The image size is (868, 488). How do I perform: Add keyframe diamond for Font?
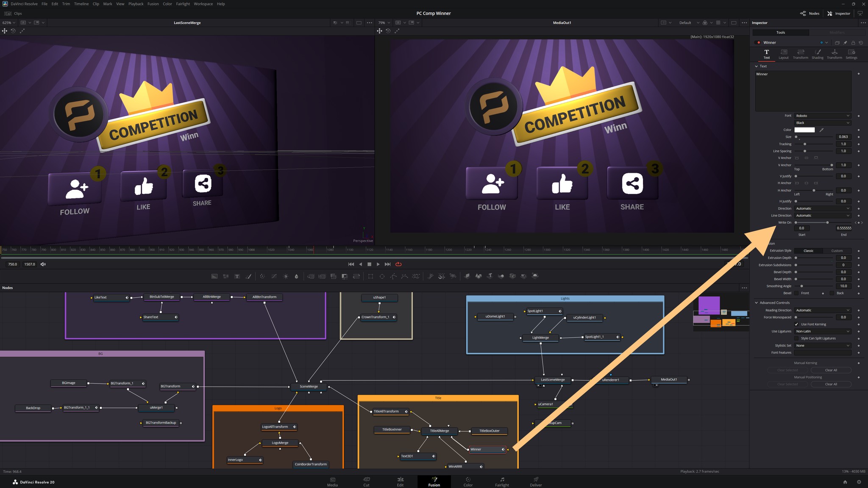pyautogui.click(x=859, y=116)
